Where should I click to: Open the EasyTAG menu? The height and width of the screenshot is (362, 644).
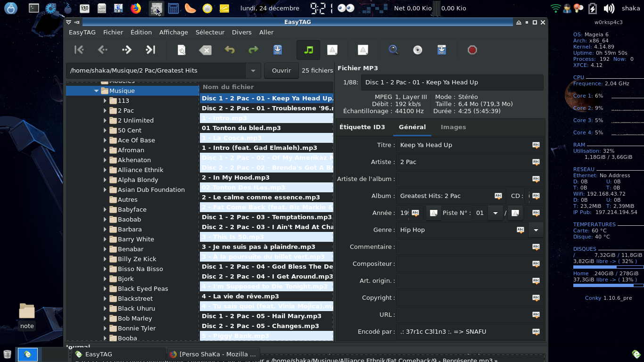point(82,32)
